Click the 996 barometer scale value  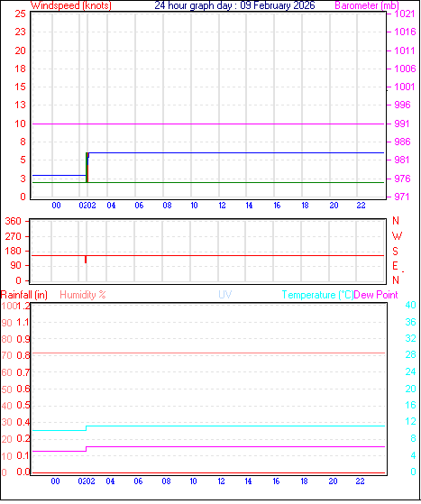402,105
